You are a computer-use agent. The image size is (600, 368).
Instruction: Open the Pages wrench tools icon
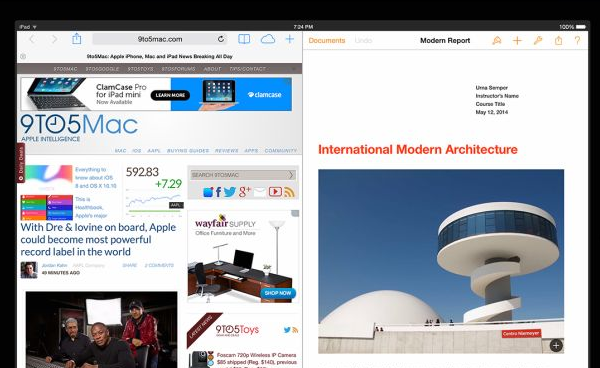coord(538,41)
